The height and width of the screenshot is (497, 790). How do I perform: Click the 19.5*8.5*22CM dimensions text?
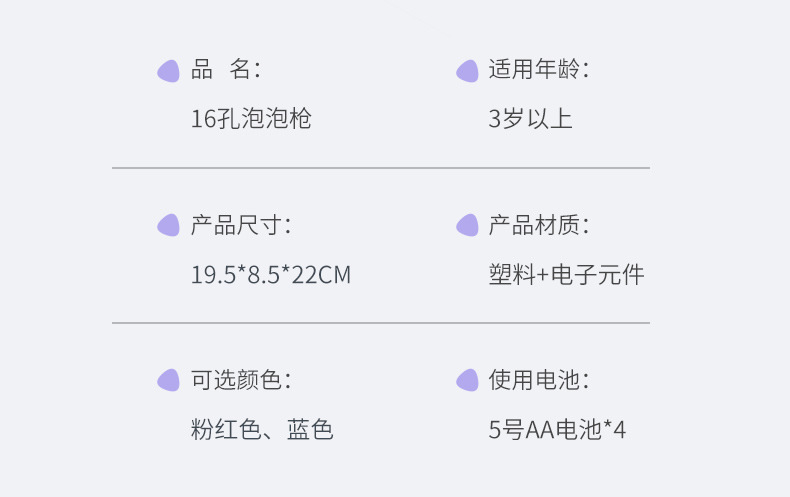tap(270, 274)
